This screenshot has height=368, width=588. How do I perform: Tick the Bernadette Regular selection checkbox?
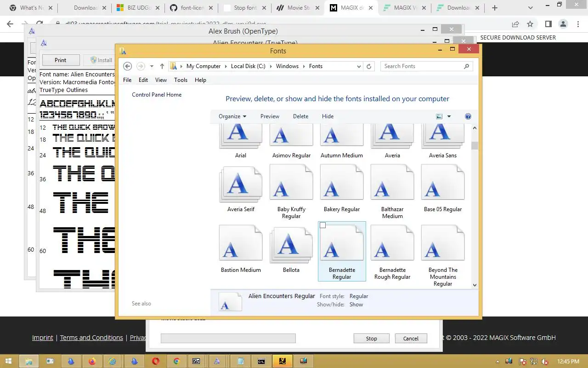322,225
